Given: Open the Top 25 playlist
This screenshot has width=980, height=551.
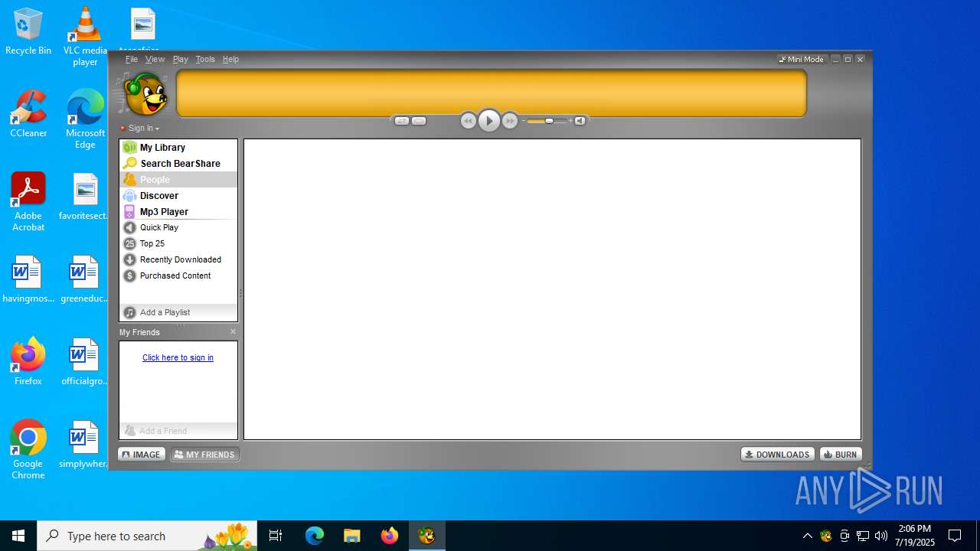Looking at the screenshot, I should [x=178, y=243].
